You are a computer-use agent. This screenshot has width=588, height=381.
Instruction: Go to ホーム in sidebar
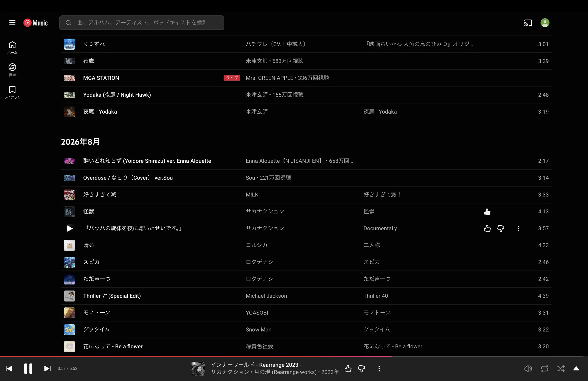12,48
